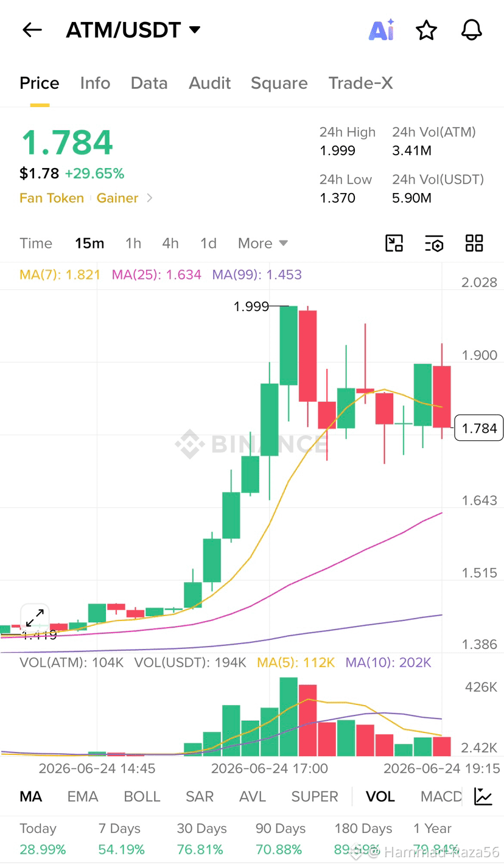Screen dimensions: 504x867
Task: Switch to the Trade-X tab
Action: coord(361,83)
